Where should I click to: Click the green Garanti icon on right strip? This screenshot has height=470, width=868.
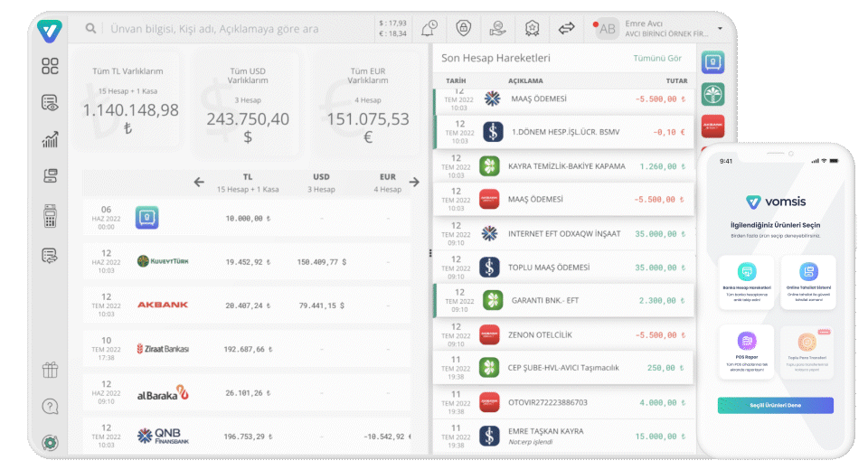(x=713, y=94)
